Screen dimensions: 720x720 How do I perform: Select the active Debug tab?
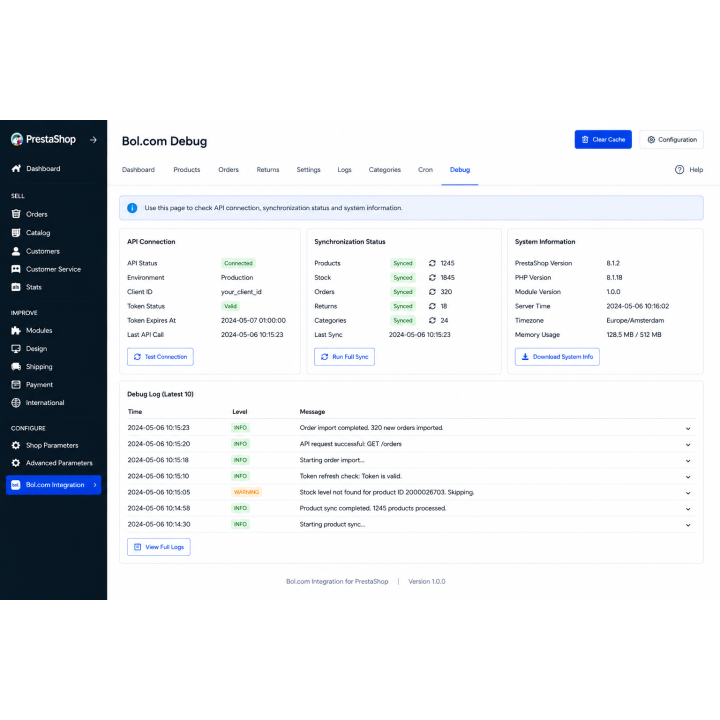pyautogui.click(x=460, y=169)
